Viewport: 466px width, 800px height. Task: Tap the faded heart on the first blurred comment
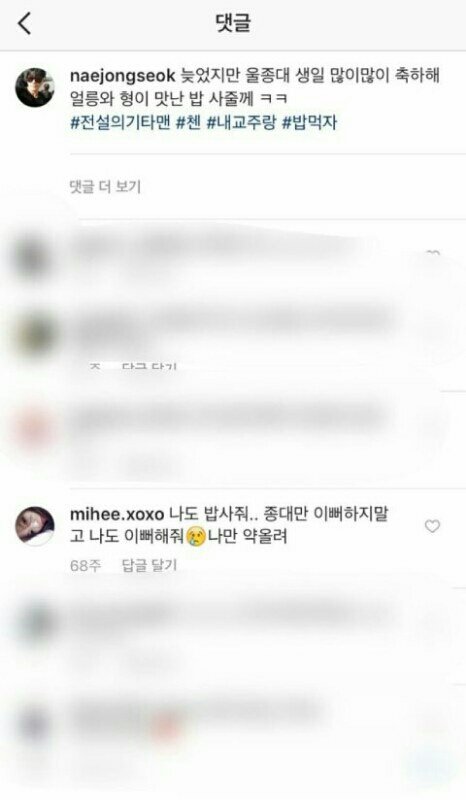coord(433,254)
